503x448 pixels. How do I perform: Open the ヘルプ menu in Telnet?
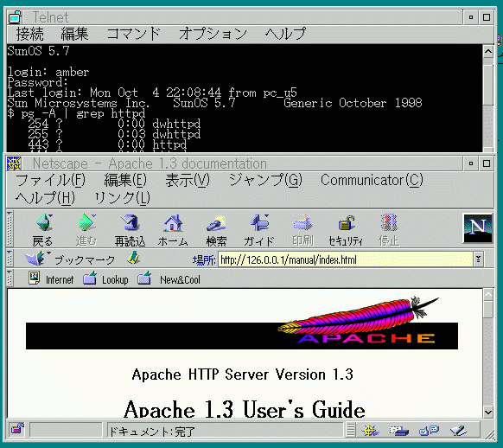point(285,34)
